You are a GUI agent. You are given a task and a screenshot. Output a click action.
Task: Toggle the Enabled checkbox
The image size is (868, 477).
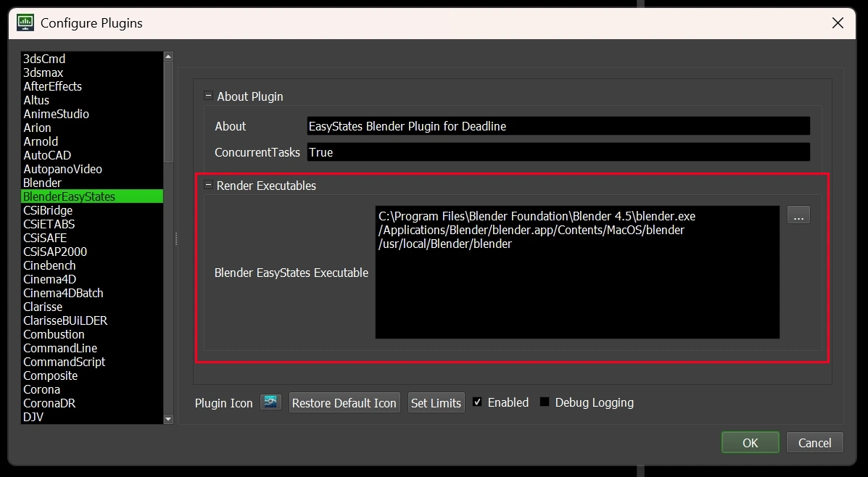pos(477,402)
